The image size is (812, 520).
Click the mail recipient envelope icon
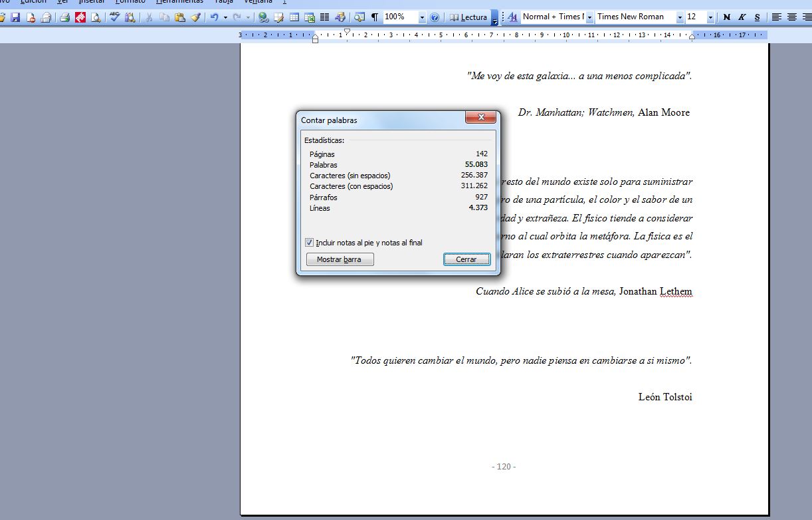pos(46,17)
